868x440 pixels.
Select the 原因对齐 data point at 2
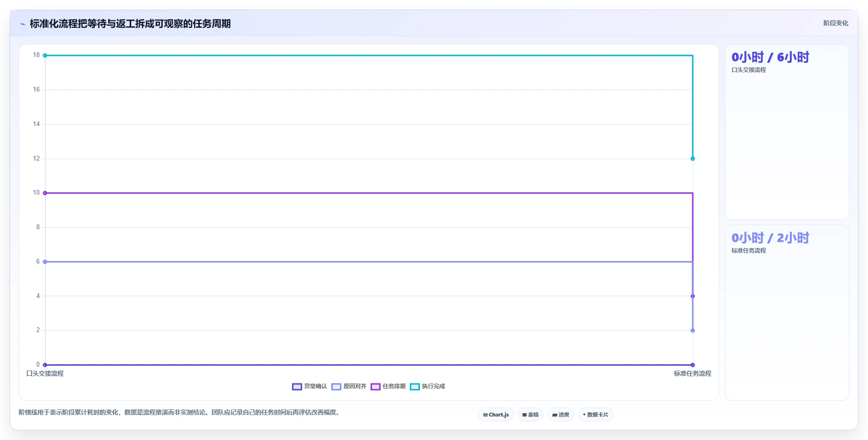(x=693, y=331)
